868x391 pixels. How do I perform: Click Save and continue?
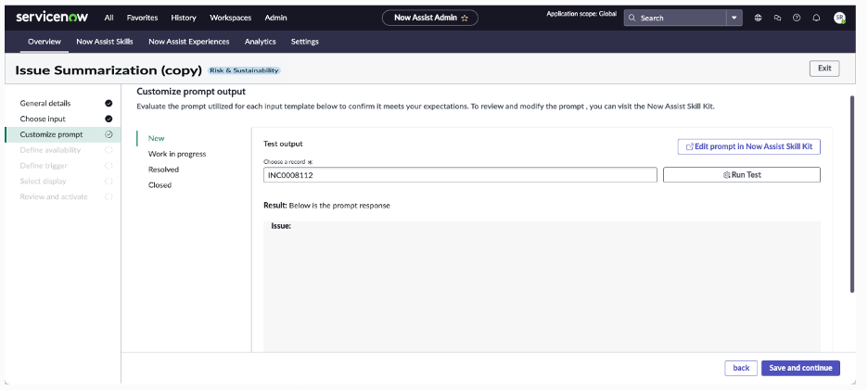point(800,368)
